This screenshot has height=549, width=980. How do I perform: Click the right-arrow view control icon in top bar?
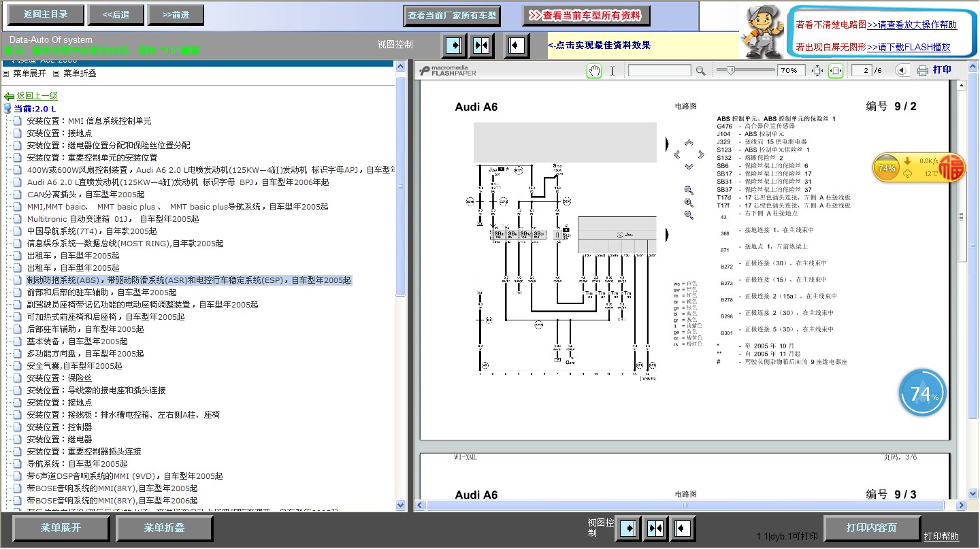[453, 46]
